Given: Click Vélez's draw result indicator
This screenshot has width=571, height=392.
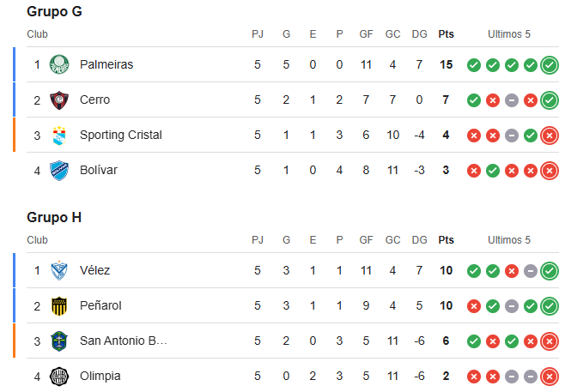Looking at the screenshot, I should [531, 271].
